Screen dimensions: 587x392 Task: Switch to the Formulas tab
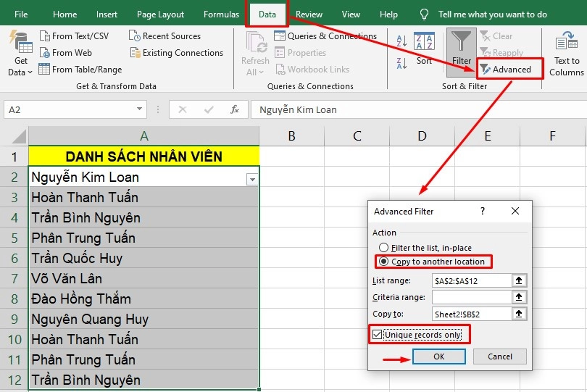(221, 14)
